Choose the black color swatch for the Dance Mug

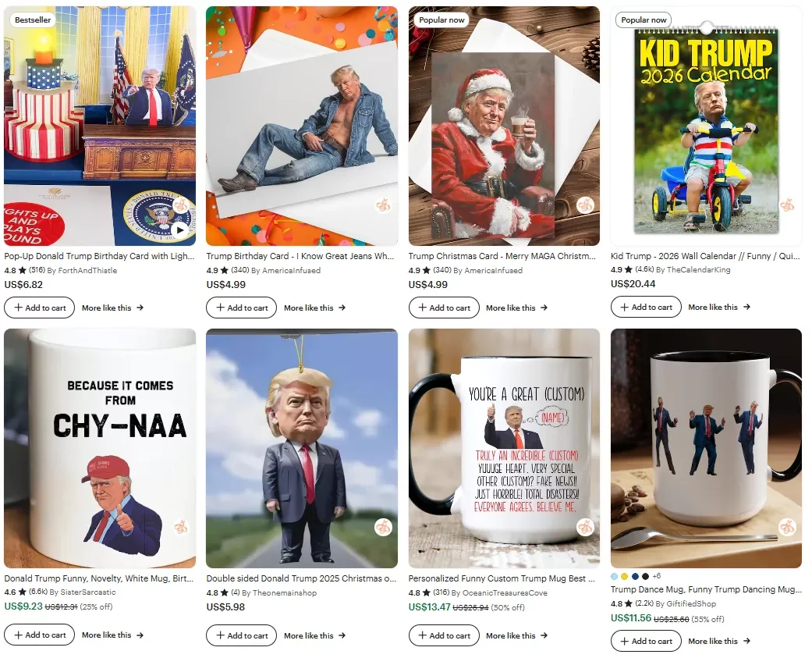(645, 576)
